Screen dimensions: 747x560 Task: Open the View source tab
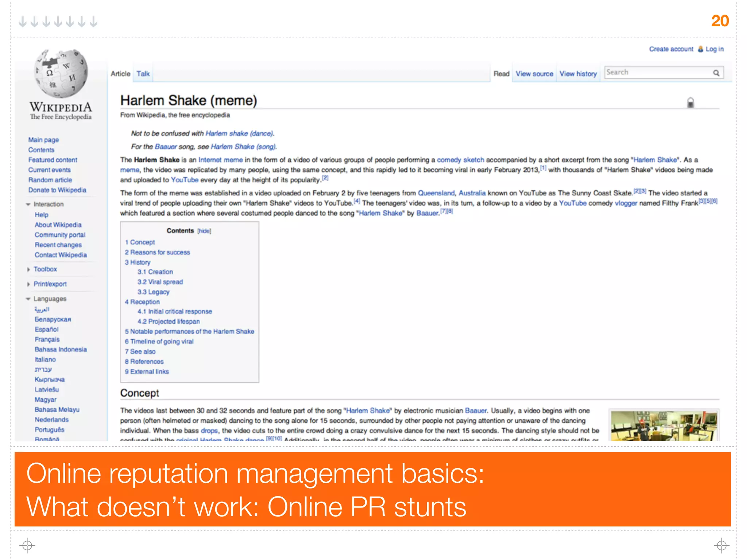coord(534,74)
